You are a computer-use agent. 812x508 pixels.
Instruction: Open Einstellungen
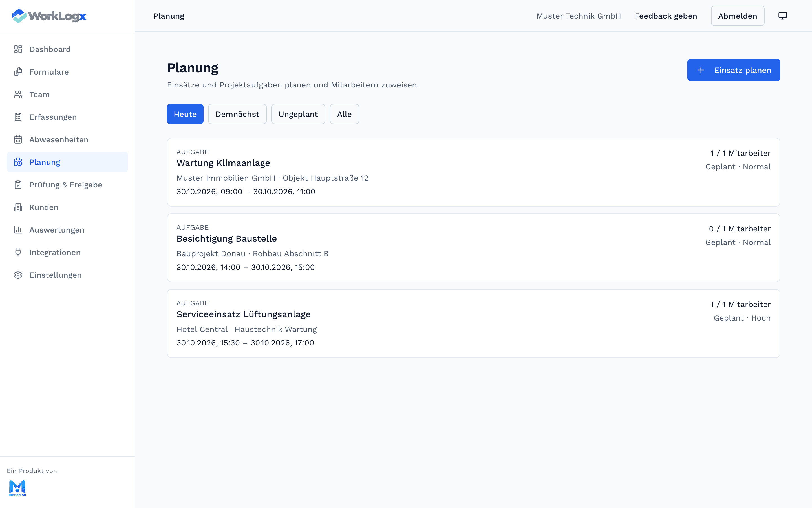pyautogui.click(x=67, y=275)
